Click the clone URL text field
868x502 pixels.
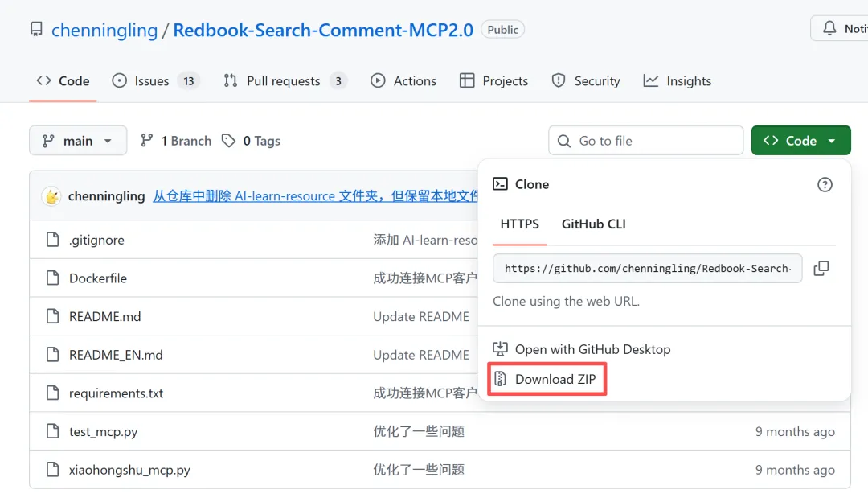coord(647,268)
